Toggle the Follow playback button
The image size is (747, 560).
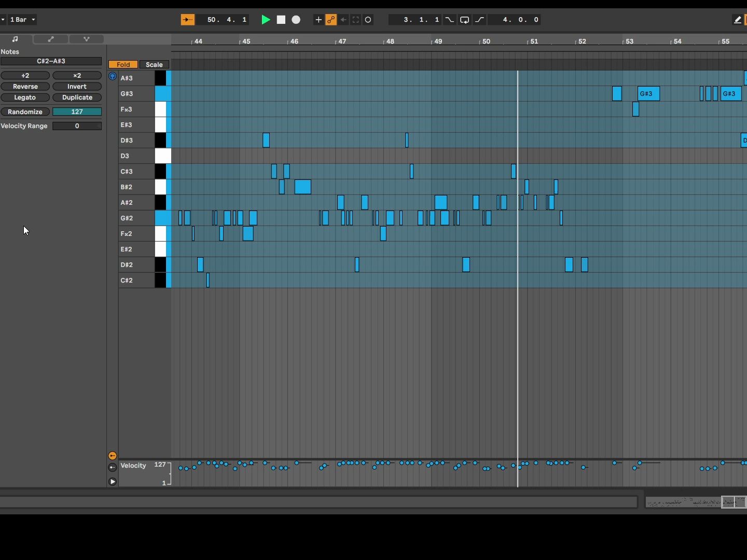coord(187,20)
